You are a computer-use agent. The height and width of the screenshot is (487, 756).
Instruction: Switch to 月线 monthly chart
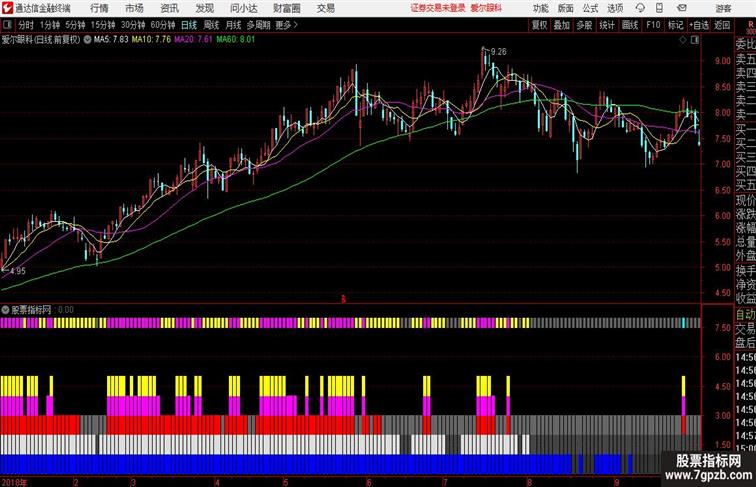(233, 25)
